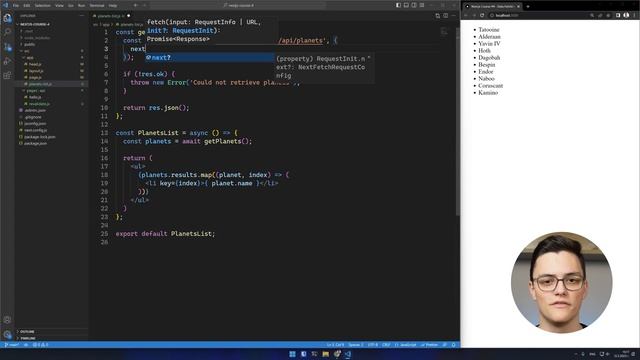Open a new browser tab with plus
Screen dimensions: 640x360
pyautogui.click(x=528, y=6)
